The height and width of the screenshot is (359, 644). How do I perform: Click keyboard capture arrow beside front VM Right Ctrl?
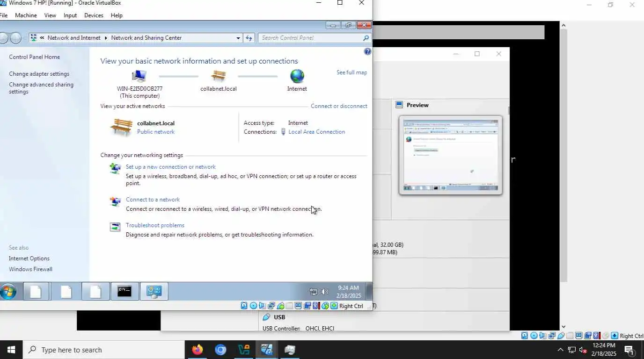tap(334, 306)
